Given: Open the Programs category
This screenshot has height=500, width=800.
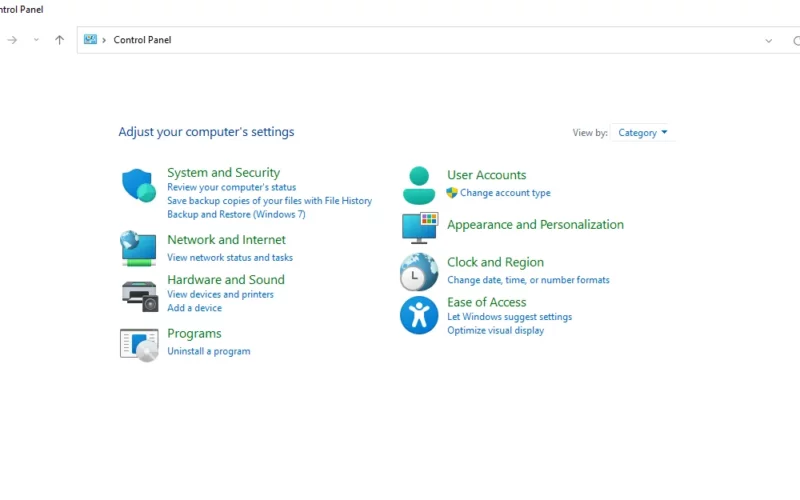Looking at the screenshot, I should point(194,334).
